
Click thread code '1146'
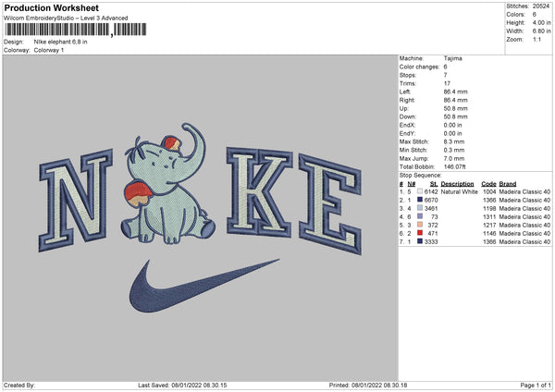click(489, 234)
